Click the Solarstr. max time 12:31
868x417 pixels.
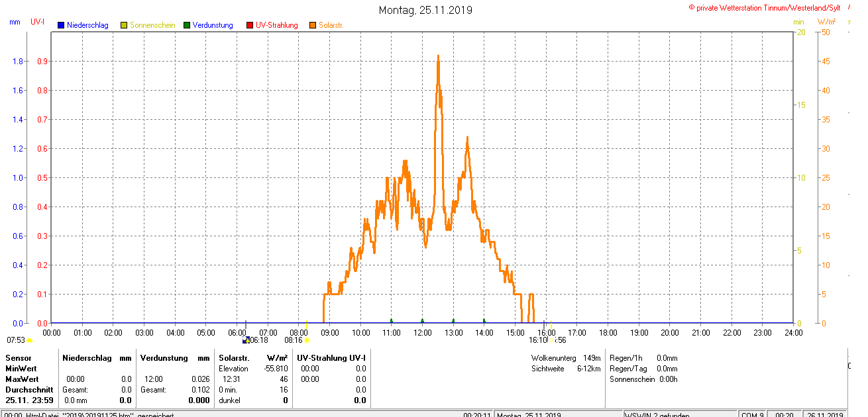coord(231,379)
